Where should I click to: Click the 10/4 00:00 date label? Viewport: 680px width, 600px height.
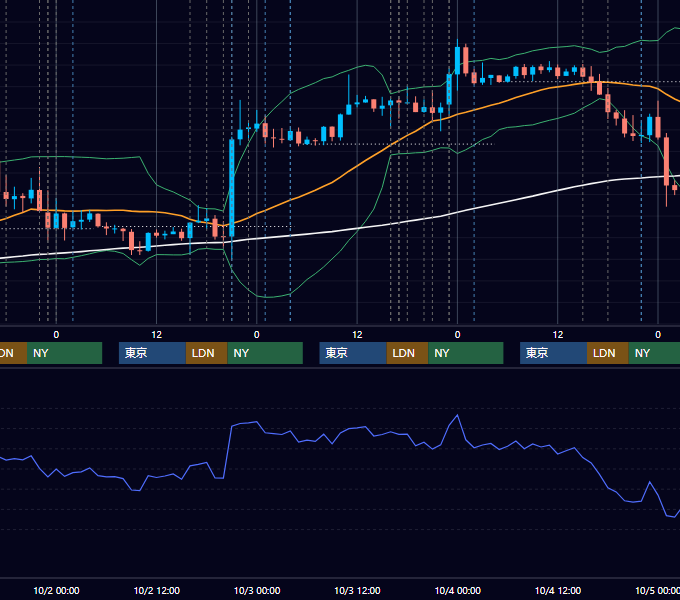coord(458,590)
